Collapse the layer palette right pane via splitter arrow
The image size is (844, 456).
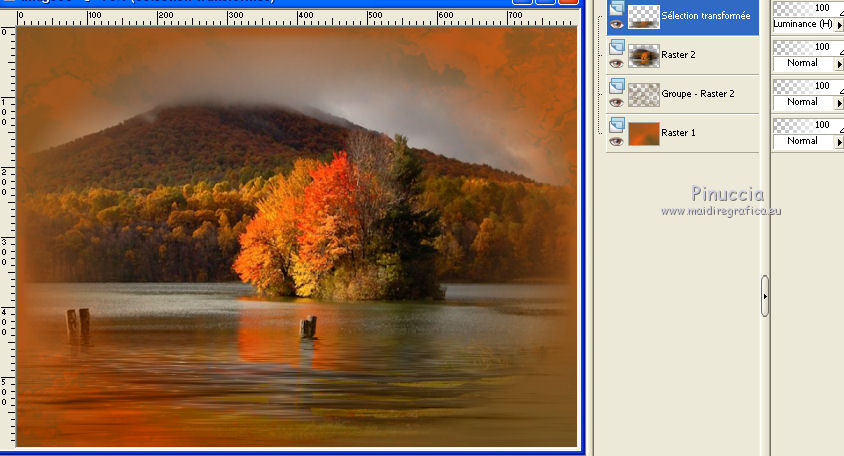tap(765, 296)
